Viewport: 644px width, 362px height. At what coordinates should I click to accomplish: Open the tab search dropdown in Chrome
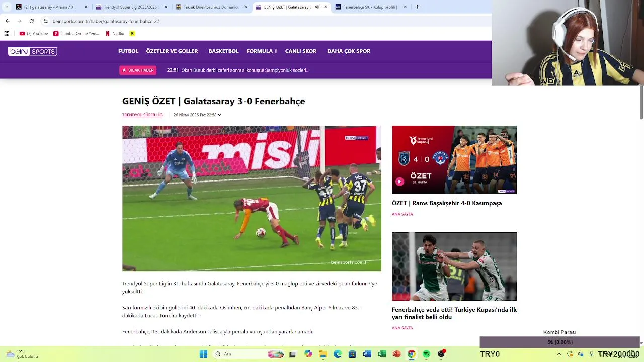7,7
